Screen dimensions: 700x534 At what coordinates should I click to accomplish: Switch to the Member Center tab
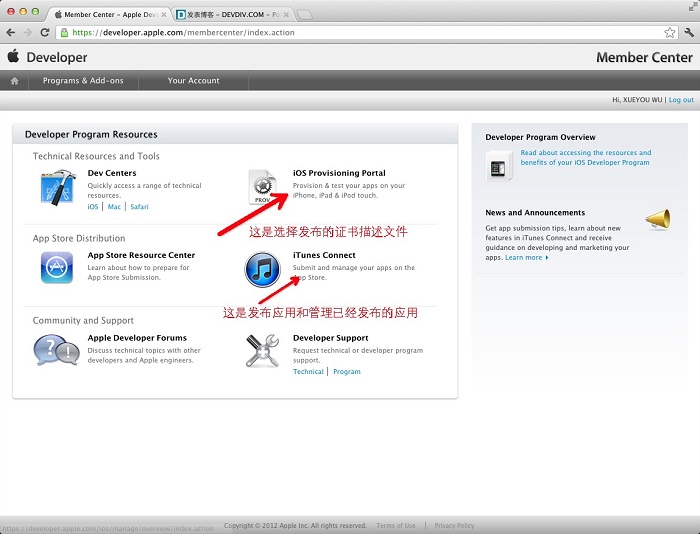pos(108,14)
